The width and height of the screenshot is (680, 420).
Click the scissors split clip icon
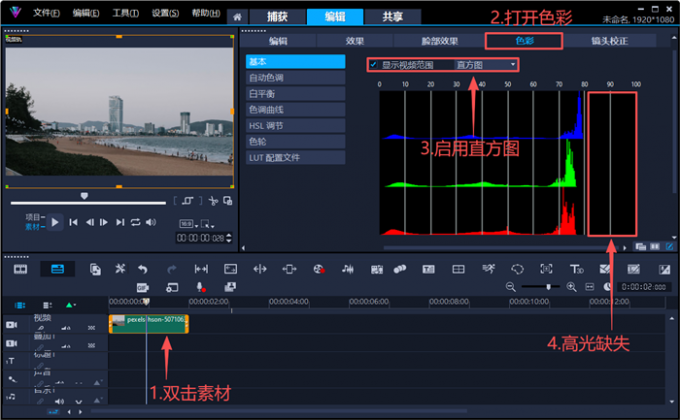[213, 201]
